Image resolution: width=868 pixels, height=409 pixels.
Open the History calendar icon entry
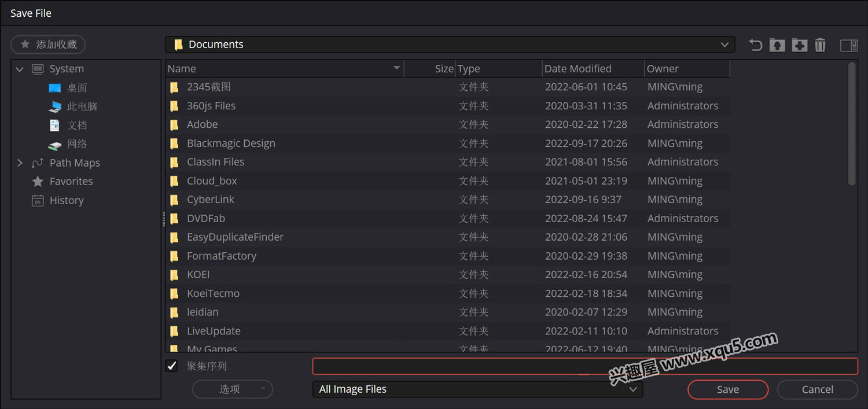click(x=38, y=201)
